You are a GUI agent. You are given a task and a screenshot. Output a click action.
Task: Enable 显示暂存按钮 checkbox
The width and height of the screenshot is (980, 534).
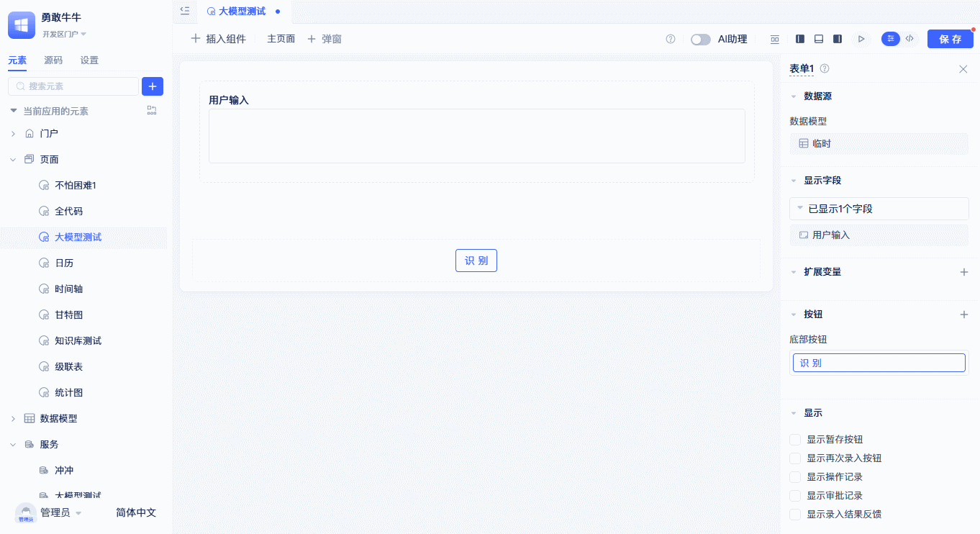pyautogui.click(x=795, y=440)
